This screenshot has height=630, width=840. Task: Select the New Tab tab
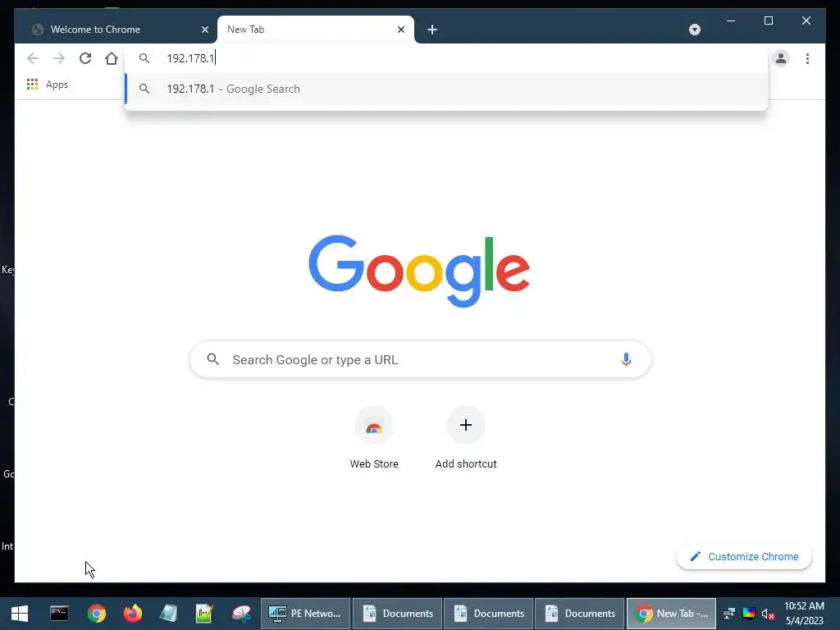point(316,30)
